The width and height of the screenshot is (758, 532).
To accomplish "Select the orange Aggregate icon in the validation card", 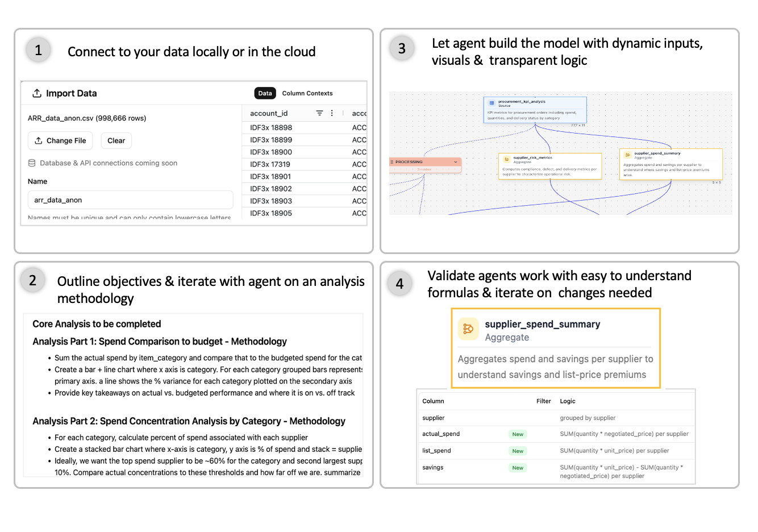I will pos(468,329).
